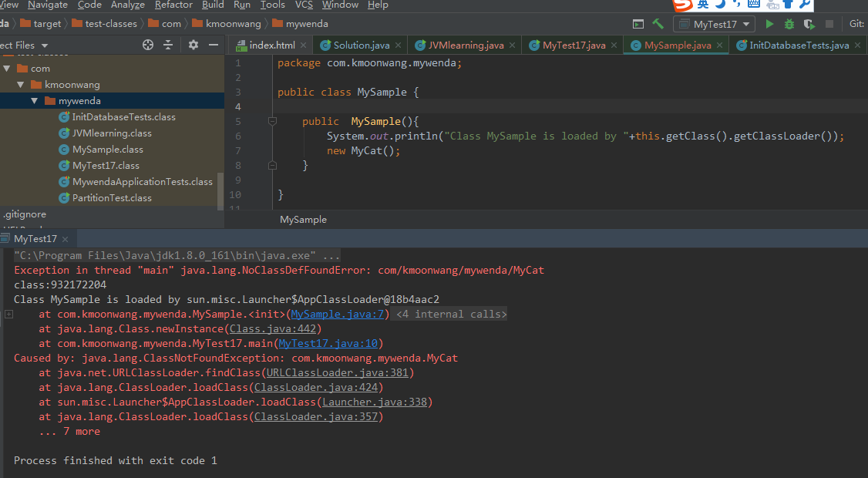
Task: Click Sogou wrench tools icon
Action: tap(805, 4)
